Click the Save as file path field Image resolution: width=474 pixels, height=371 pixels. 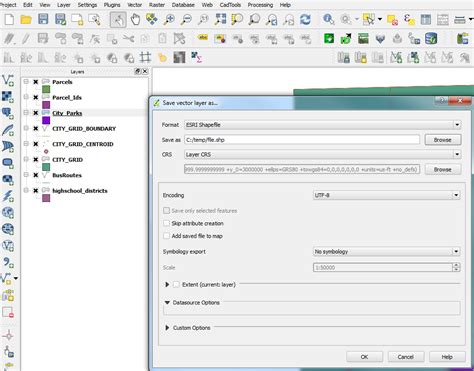tap(302, 140)
